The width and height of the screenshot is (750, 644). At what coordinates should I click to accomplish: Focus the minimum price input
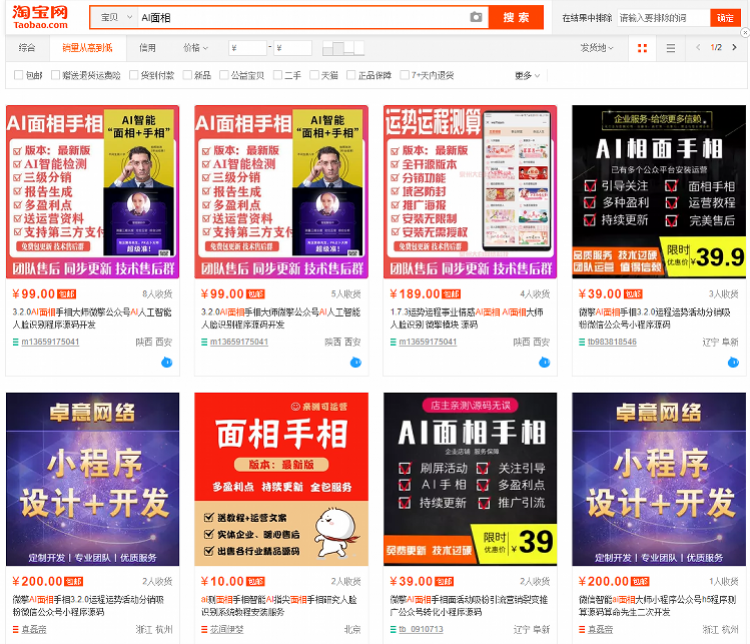point(247,48)
